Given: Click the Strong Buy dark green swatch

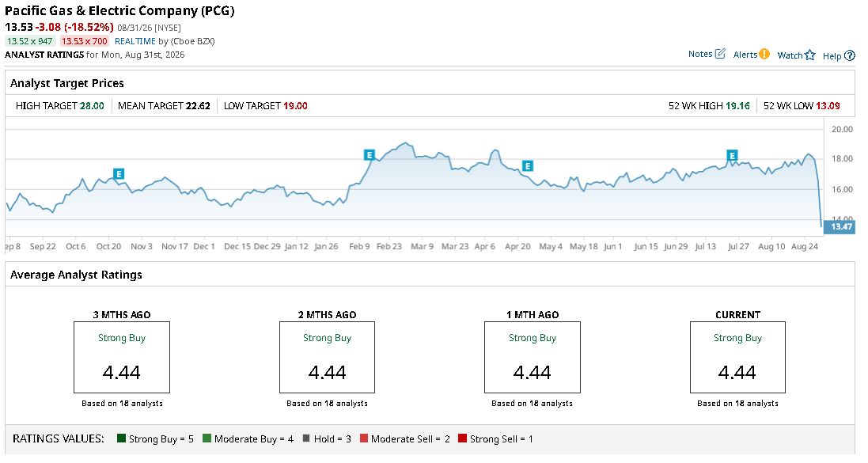Looking at the screenshot, I should [121, 438].
